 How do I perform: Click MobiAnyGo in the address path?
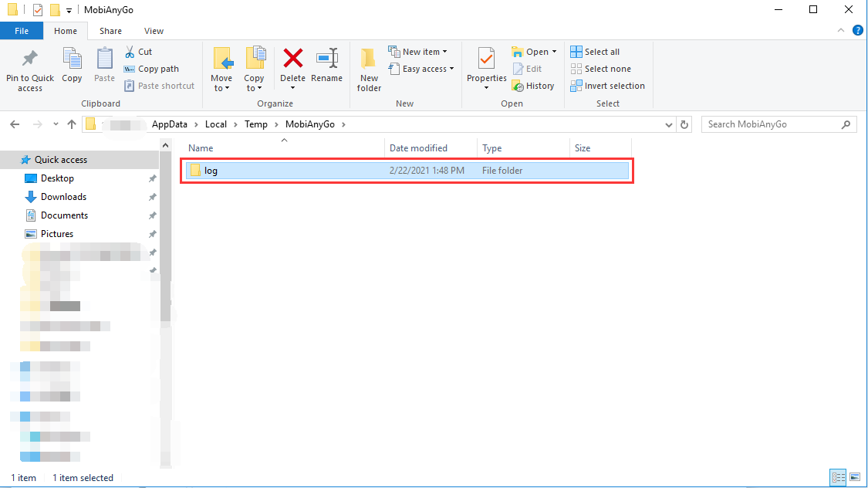(310, 124)
